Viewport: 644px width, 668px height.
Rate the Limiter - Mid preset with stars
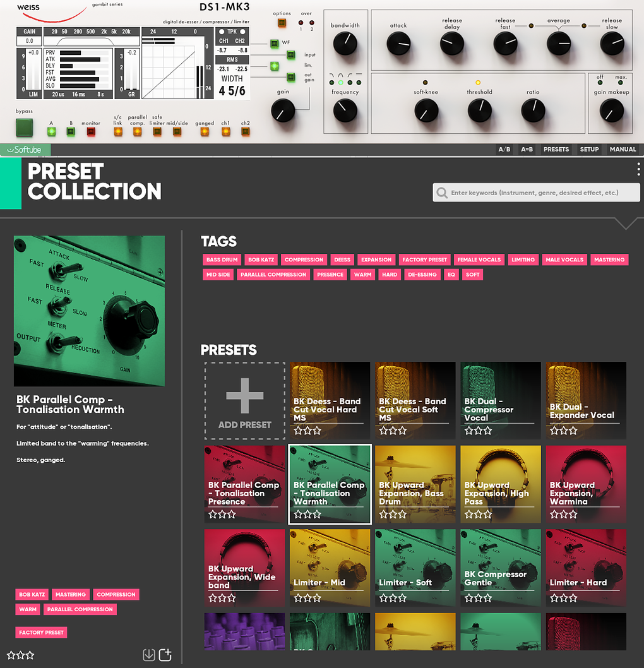click(x=307, y=598)
